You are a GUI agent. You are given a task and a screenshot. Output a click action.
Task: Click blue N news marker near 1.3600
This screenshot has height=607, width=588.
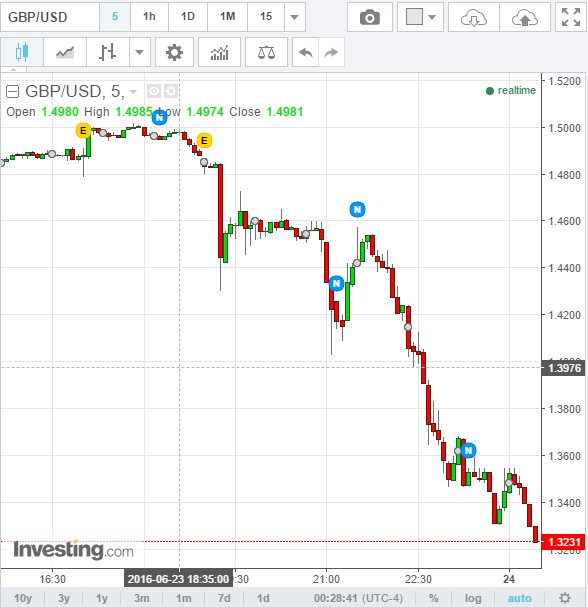(468, 450)
